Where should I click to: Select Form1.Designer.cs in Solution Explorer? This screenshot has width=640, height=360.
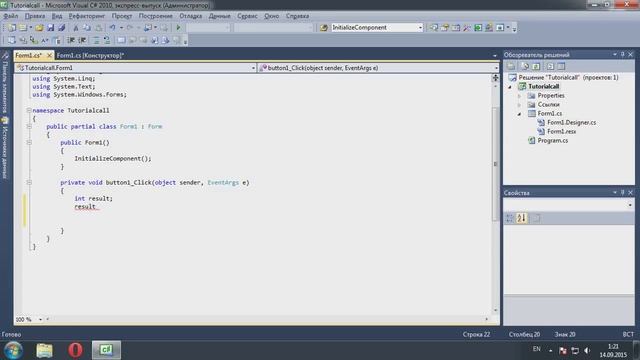point(571,122)
